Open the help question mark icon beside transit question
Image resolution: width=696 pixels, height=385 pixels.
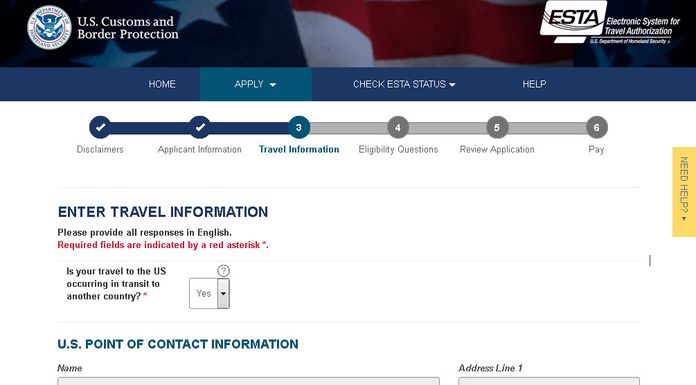click(x=223, y=270)
